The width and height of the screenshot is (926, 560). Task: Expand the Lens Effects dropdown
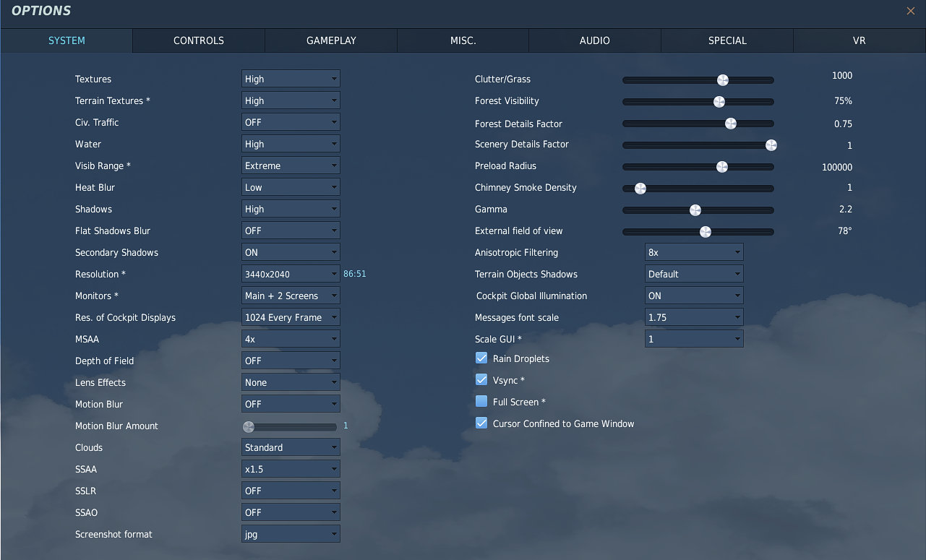(x=291, y=382)
